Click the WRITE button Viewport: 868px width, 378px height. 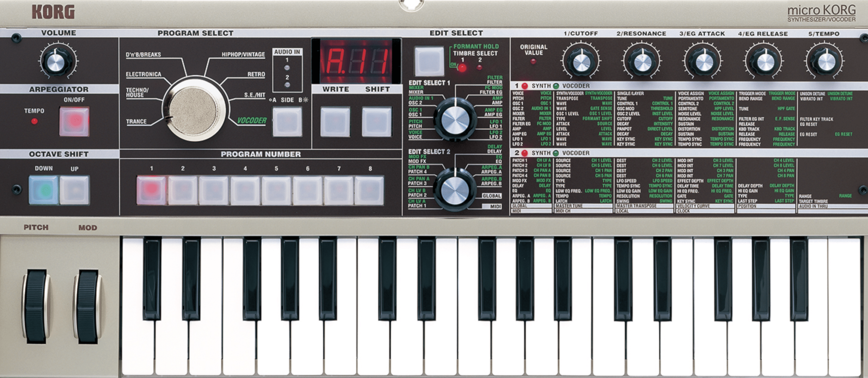[x=335, y=122]
